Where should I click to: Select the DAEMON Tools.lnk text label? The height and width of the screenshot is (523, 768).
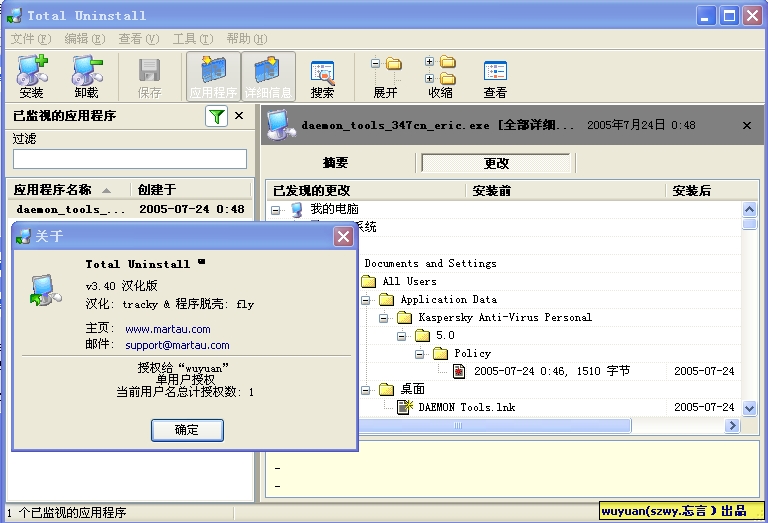(x=467, y=407)
